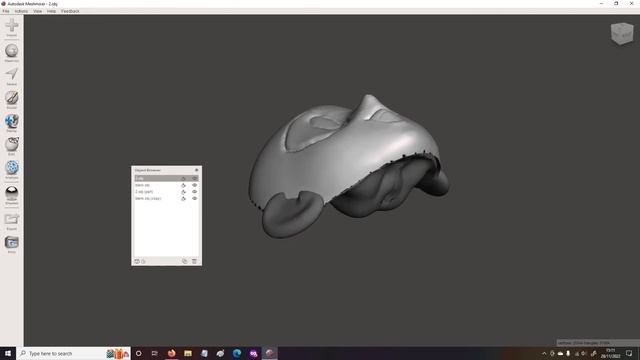Toggle target icon of the 2.obj (part) row
This screenshot has height=360, width=640.
pos(183,191)
